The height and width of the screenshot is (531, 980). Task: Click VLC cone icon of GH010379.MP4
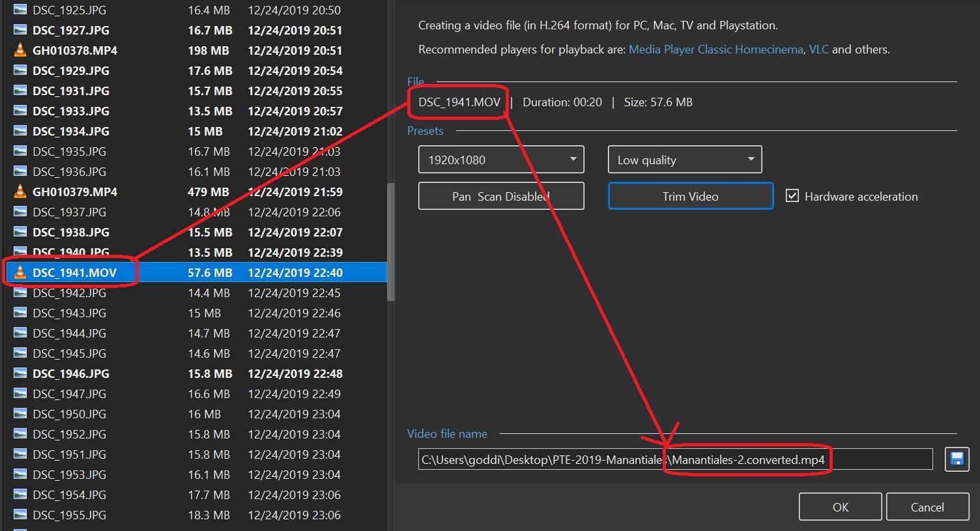[x=20, y=192]
